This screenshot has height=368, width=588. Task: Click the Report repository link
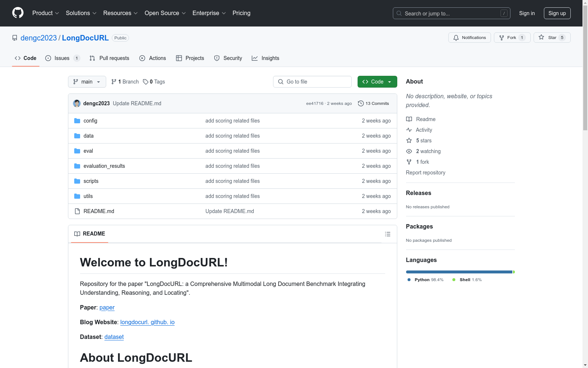[426, 173]
